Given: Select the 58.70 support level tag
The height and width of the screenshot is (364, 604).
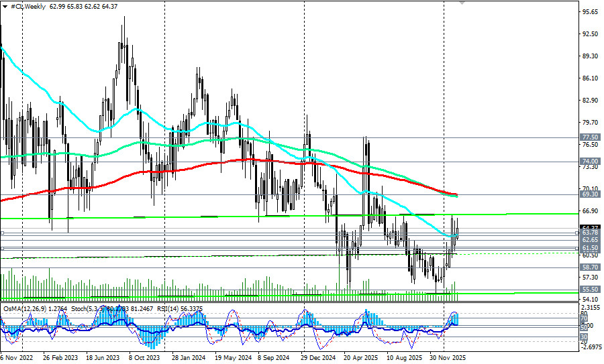Looking at the screenshot, I should [x=590, y=267].
